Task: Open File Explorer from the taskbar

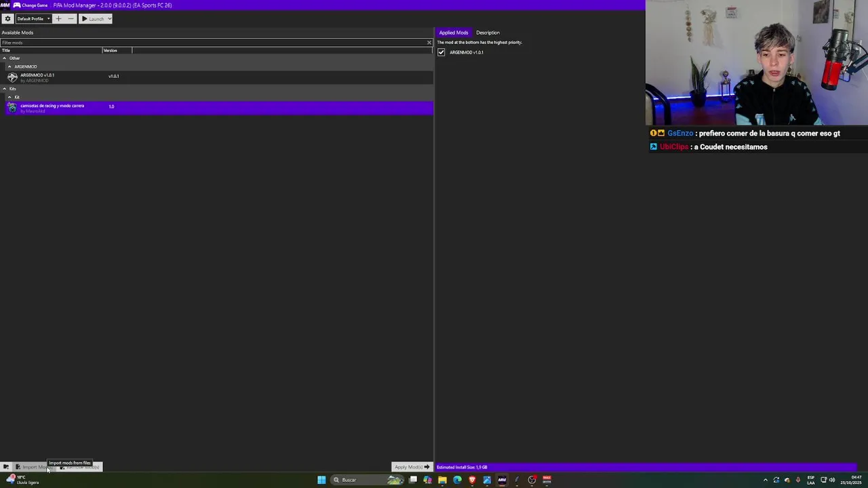Action: pos(442,480)
